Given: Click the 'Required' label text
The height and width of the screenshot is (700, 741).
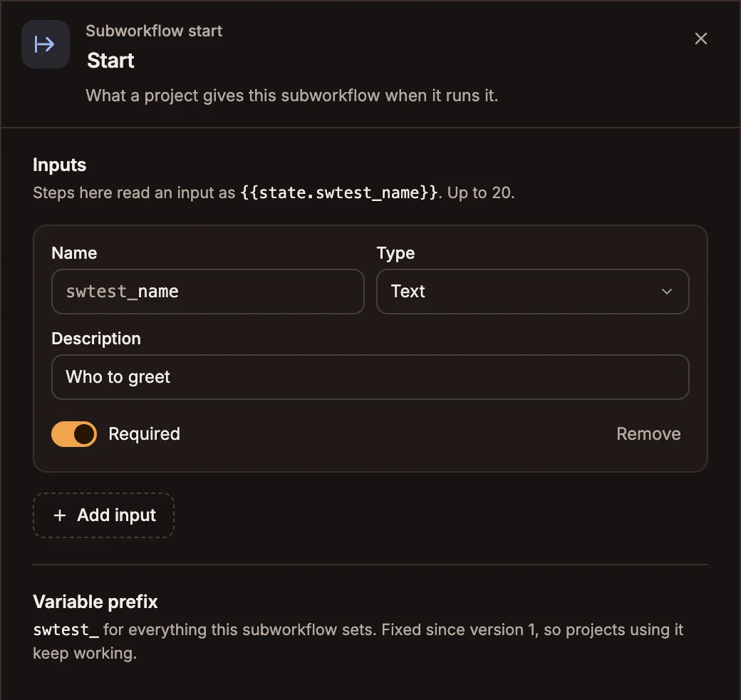Looking at the screenshot, I should tap(145, 434).
